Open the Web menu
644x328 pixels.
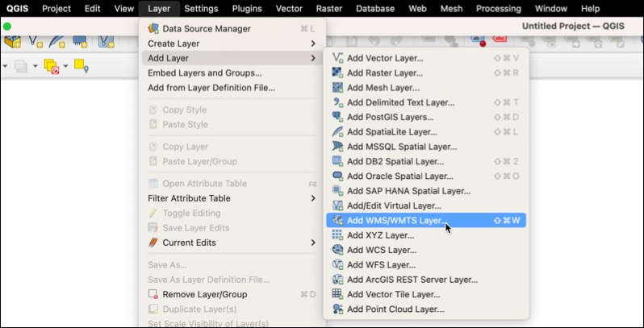[418, 9]
